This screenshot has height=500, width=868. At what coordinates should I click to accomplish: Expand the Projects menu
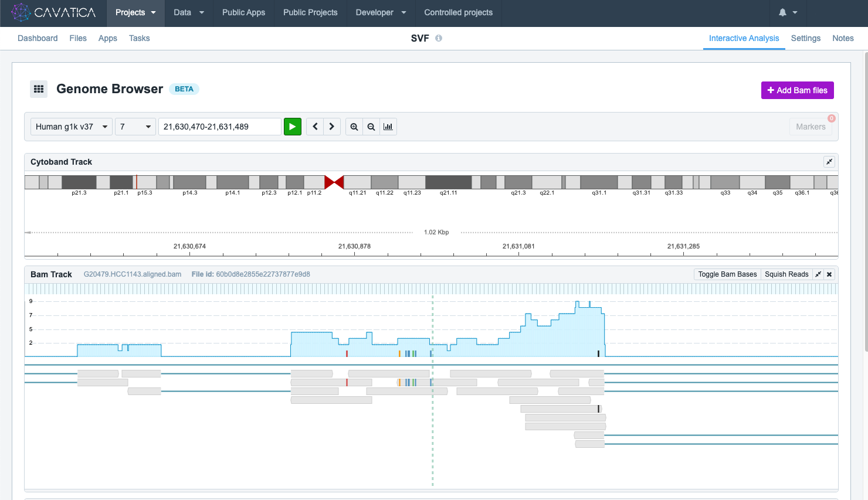click(x=135, y=13)
